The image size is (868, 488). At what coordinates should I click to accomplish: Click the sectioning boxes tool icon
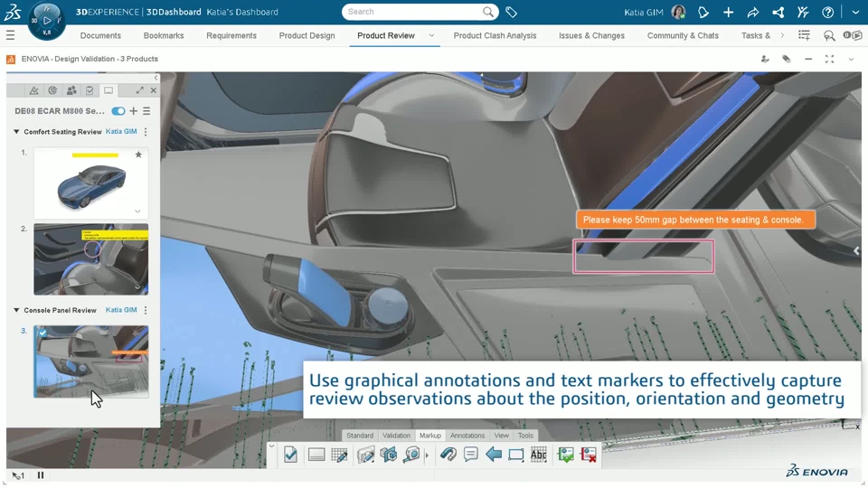click(x=389, y=455)
